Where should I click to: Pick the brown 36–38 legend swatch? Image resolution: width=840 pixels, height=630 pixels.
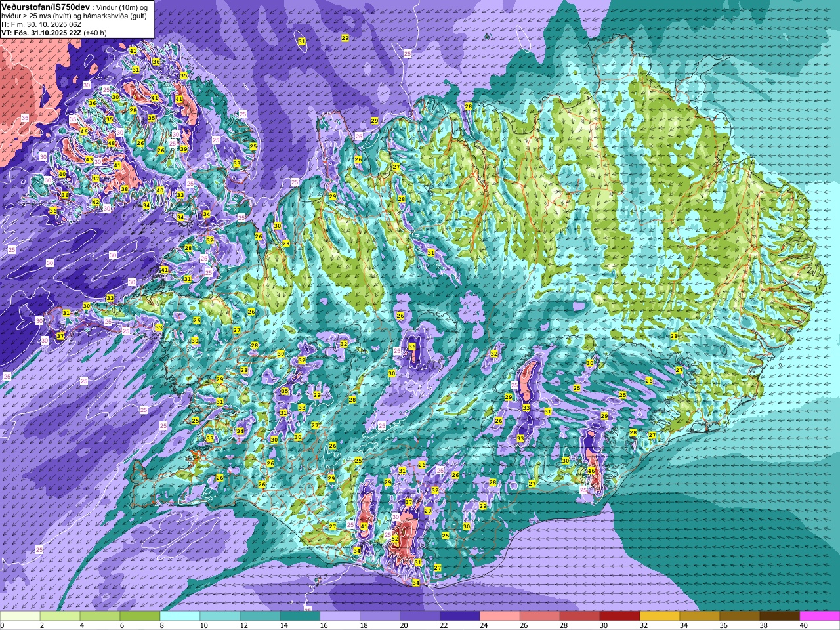tap(741, 616)
